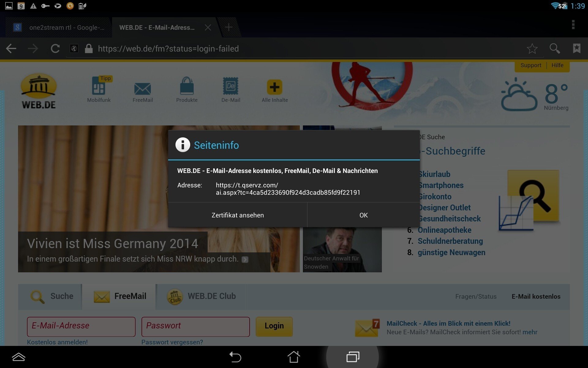Open the Designer Outlet search term
This screenshot has height=368, width=588.
pyautogui.click(x=444, y=208)
